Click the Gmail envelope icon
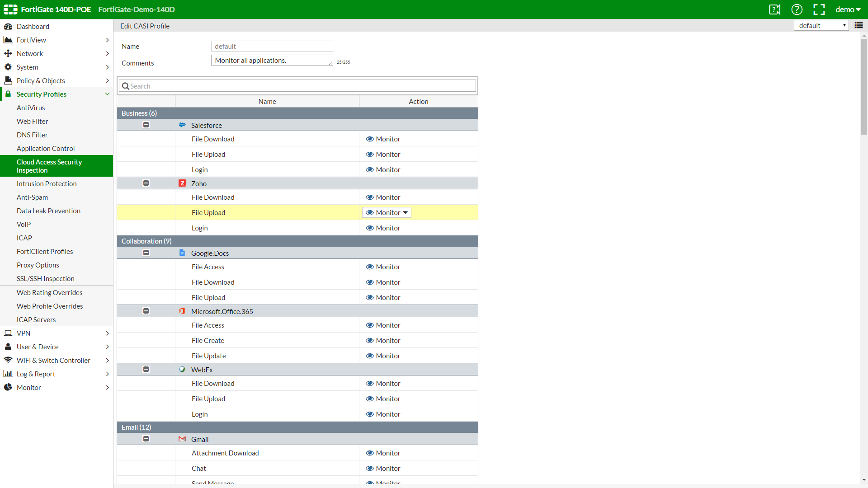This screenshot has height=488, width=868. coord(182,439)
